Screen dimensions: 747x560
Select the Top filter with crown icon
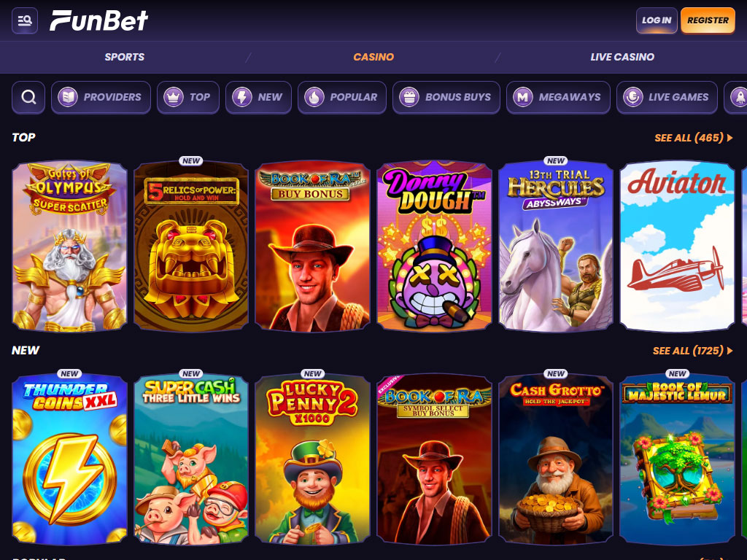187,97
